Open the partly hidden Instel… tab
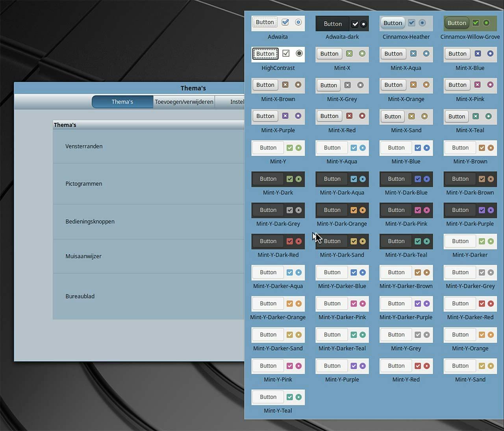 coord(230,102)
